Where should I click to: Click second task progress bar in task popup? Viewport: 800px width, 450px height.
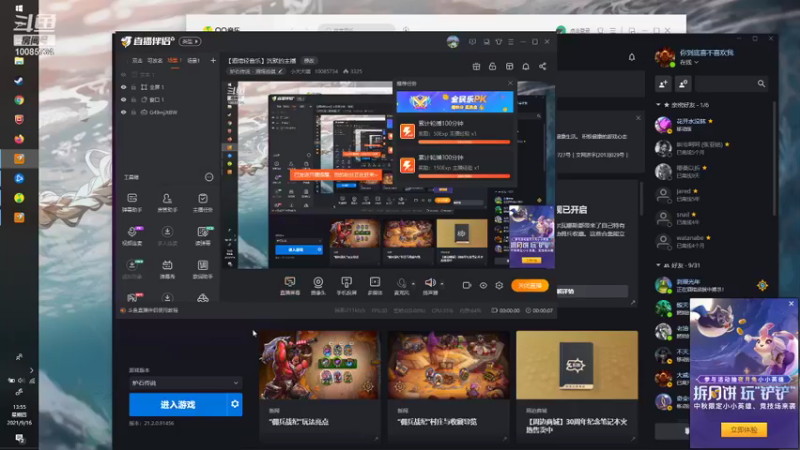464,176
